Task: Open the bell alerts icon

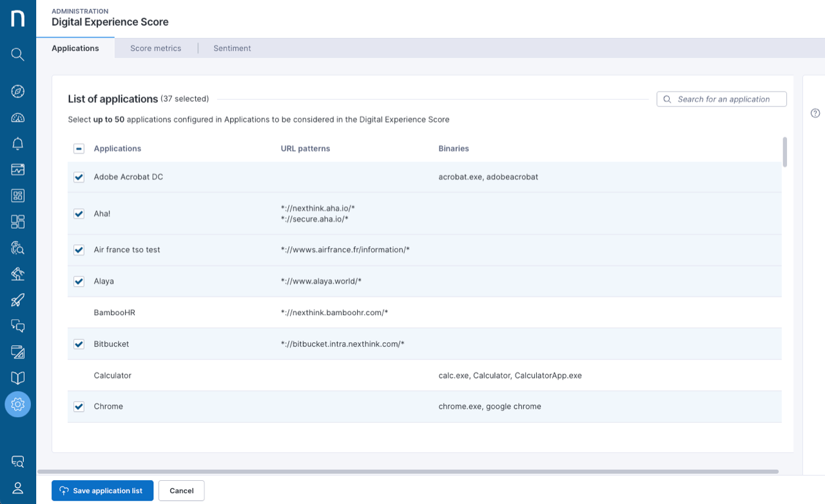Action: click(x=18, y=143)
